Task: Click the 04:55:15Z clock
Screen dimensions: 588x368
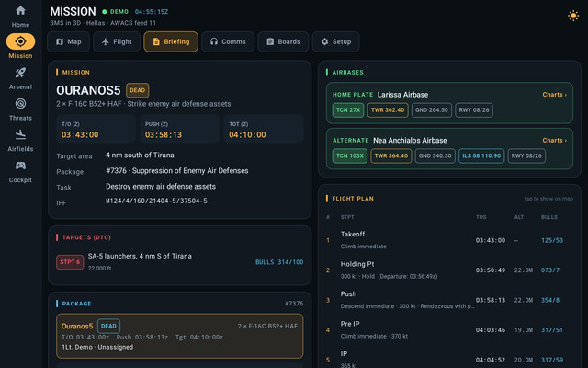Action: [x=152, y=12]
